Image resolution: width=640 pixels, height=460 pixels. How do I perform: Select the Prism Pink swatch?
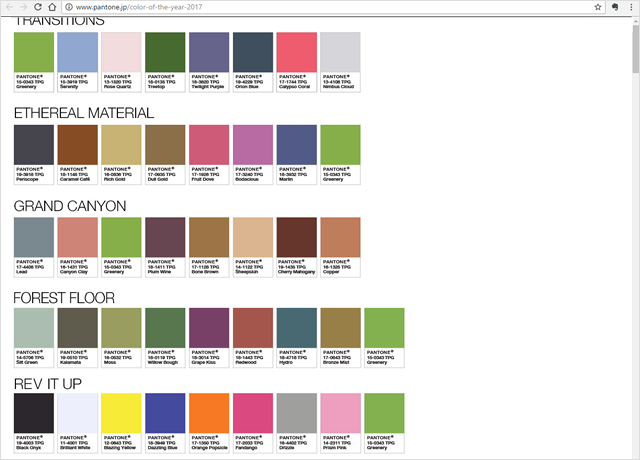[339, 414]
